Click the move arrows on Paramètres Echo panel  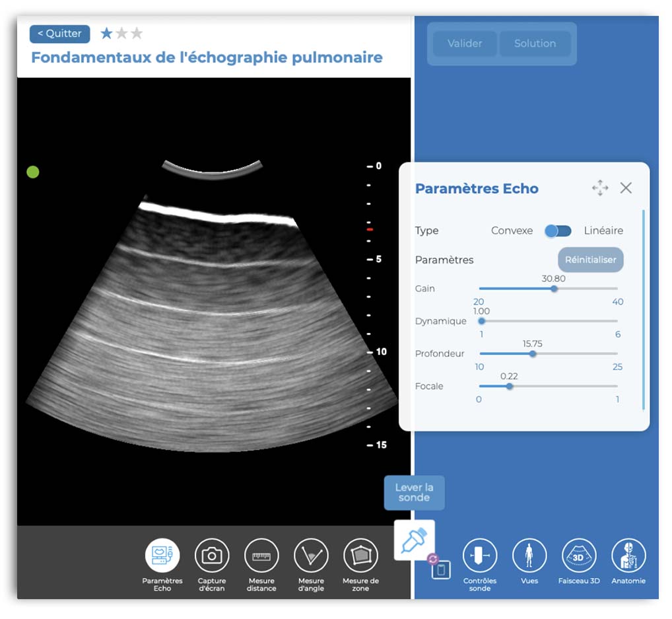coord(600,188)
